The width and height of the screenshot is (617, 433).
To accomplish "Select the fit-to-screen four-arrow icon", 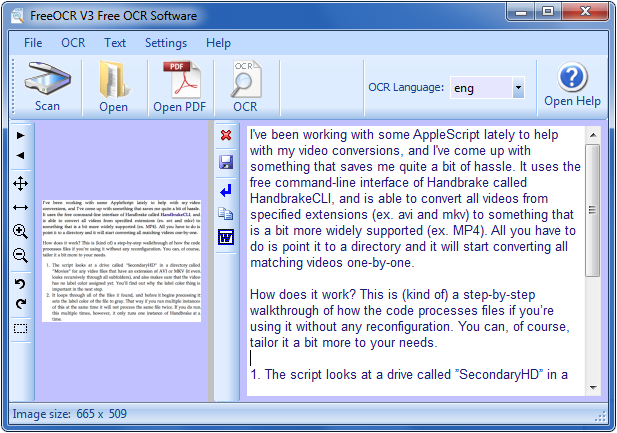I will pos(20,183).
